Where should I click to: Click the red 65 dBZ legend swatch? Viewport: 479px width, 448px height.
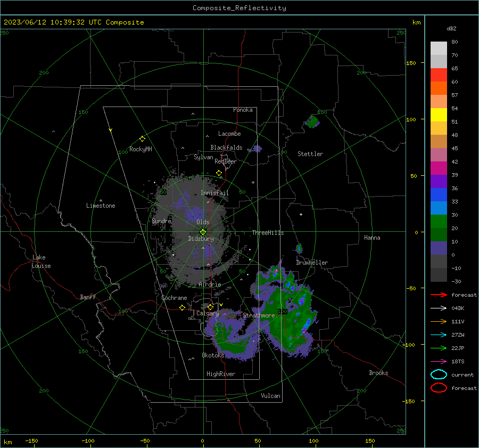pyautogui.click(x=439, y=75)
